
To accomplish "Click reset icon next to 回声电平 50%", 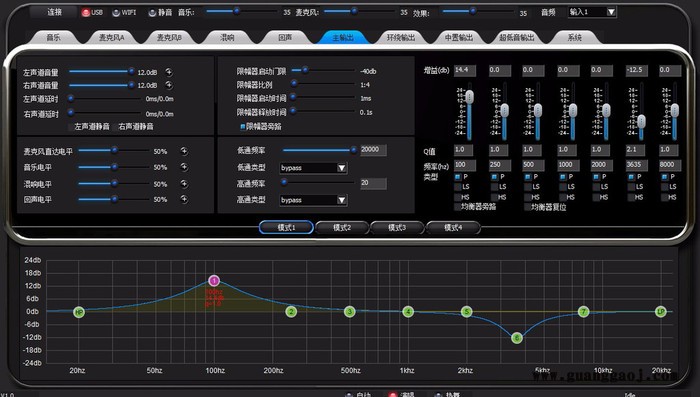I will [x=184, y=199].
